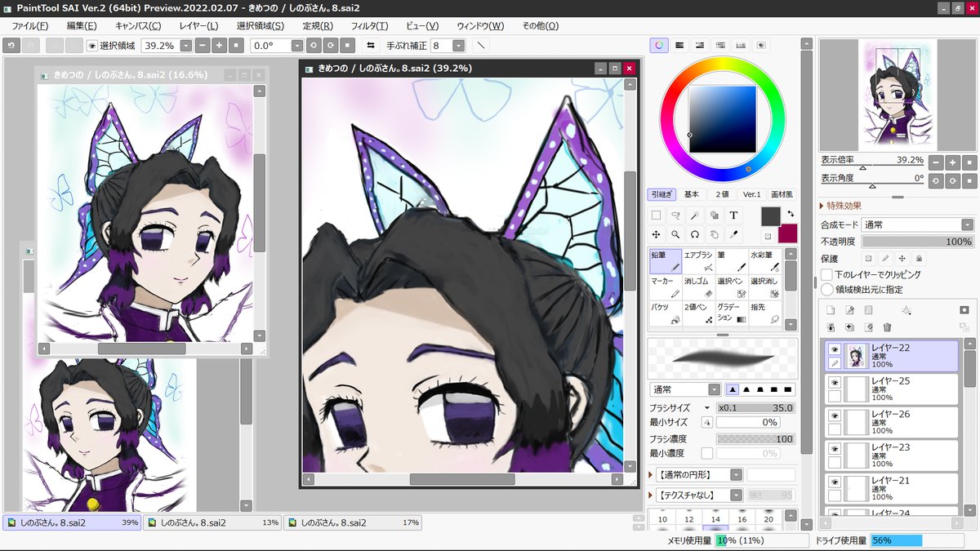Click the navigator preview thumbnail
This screenshot has height=551, width=980.
[x=898, y=96]
